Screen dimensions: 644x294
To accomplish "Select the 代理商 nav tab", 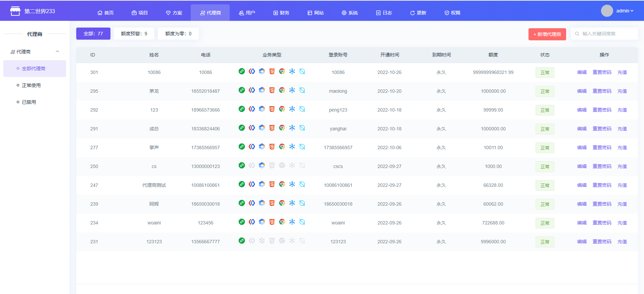I will pos(210,13).
